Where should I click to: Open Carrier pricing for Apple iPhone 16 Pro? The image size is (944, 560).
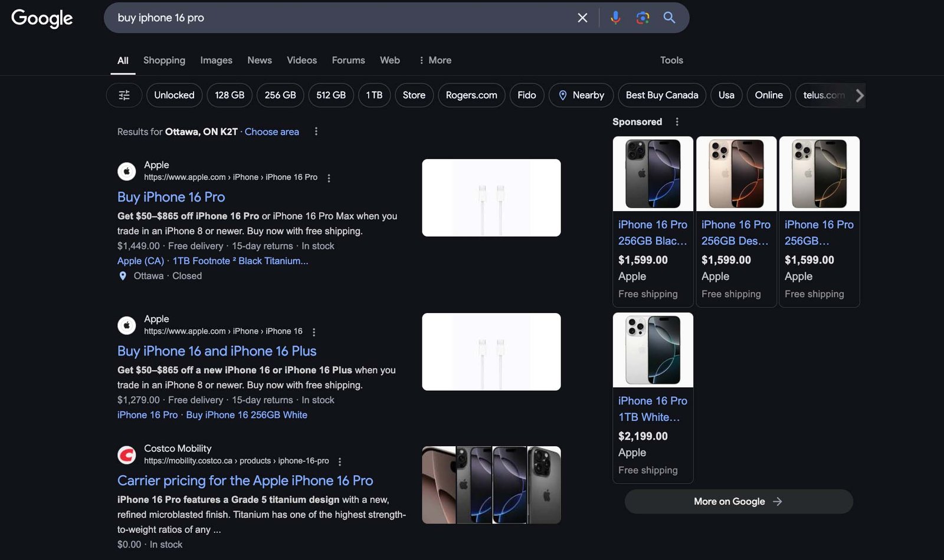click(x=245, y=480)
